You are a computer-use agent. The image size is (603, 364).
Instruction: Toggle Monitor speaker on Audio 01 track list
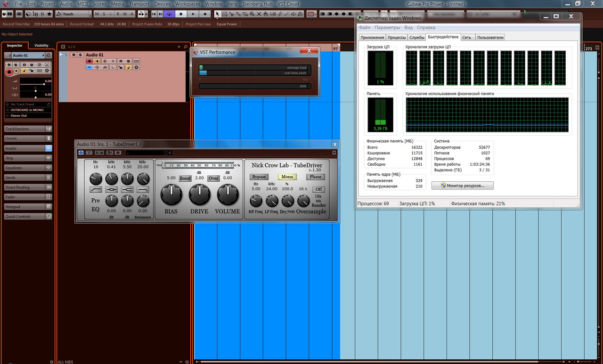(97, 61)
